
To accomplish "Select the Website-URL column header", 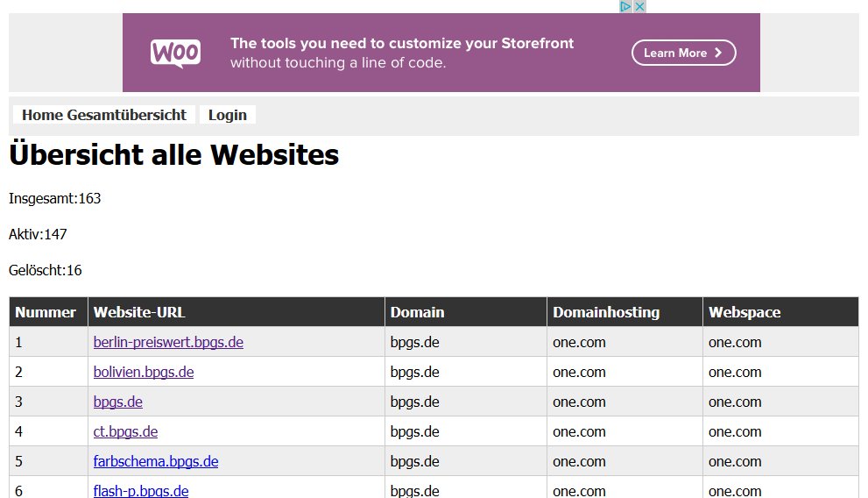I will click(139, 312).
